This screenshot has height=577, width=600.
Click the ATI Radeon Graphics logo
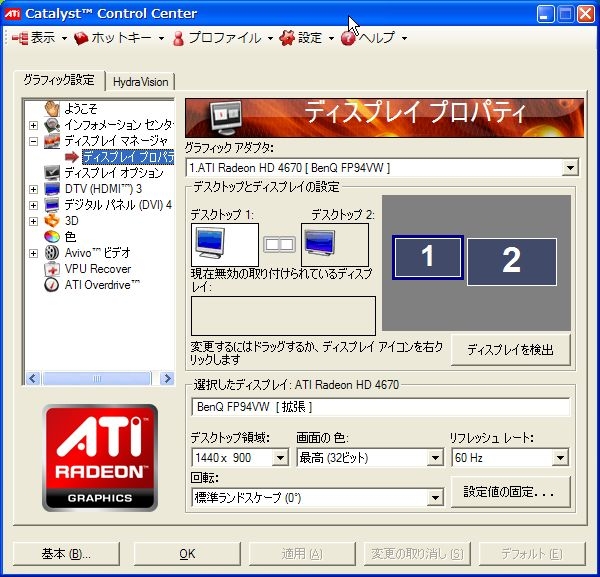point(100,458)
